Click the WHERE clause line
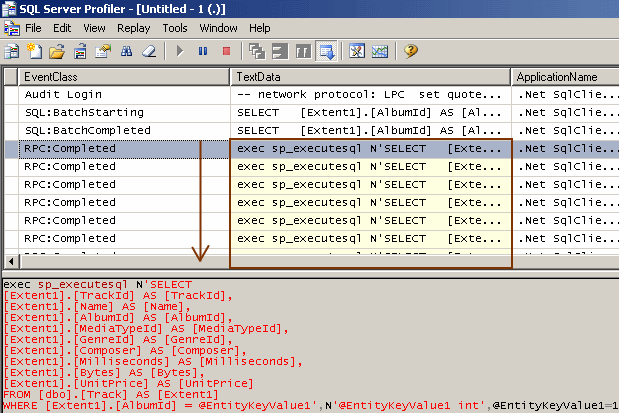Image resolution: width=619 pixels, height=413 pixels. click(311, 405)
